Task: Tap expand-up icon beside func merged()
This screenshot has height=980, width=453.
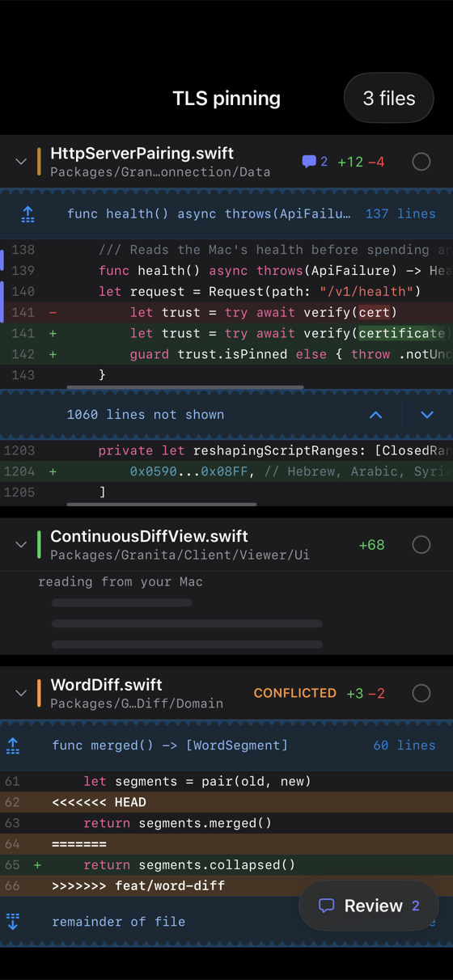Action: point(13,746)
